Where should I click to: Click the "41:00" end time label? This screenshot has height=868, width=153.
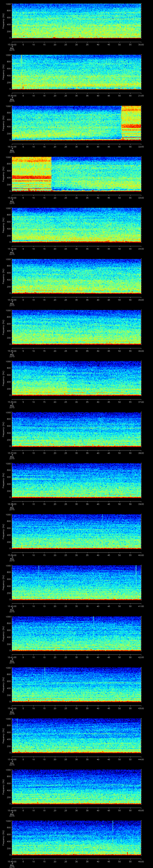pos(141,606)
